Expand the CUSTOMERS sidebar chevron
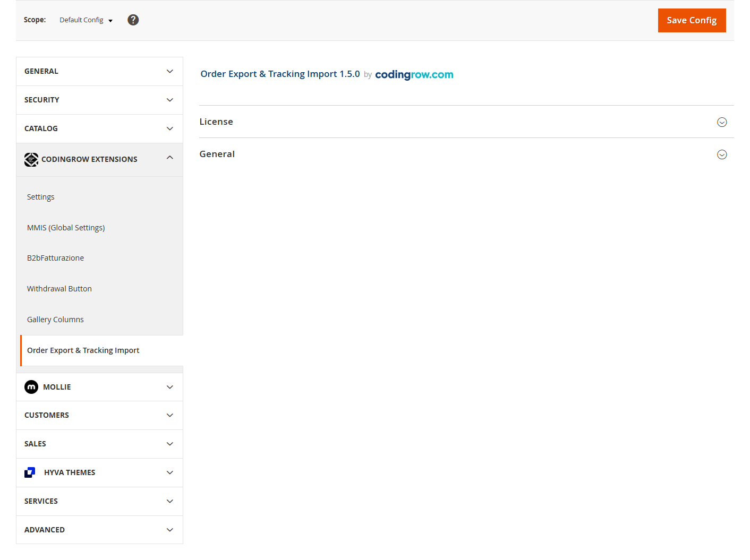The image size is (750, 560). point(170,415)
